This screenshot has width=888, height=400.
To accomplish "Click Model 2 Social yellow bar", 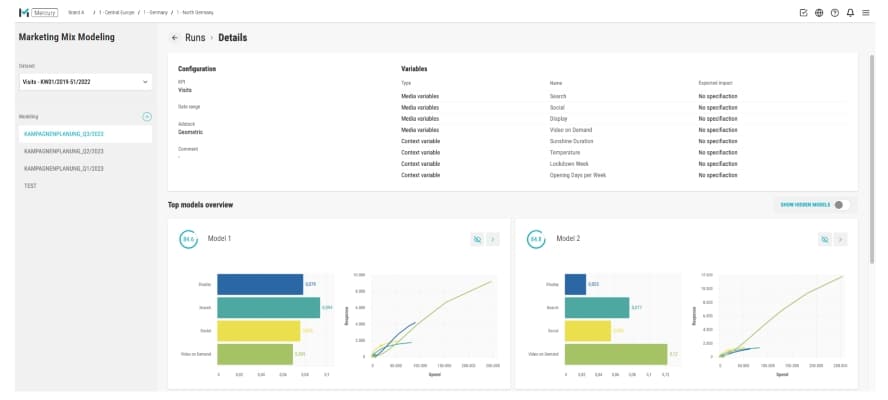I will [588, 331].
